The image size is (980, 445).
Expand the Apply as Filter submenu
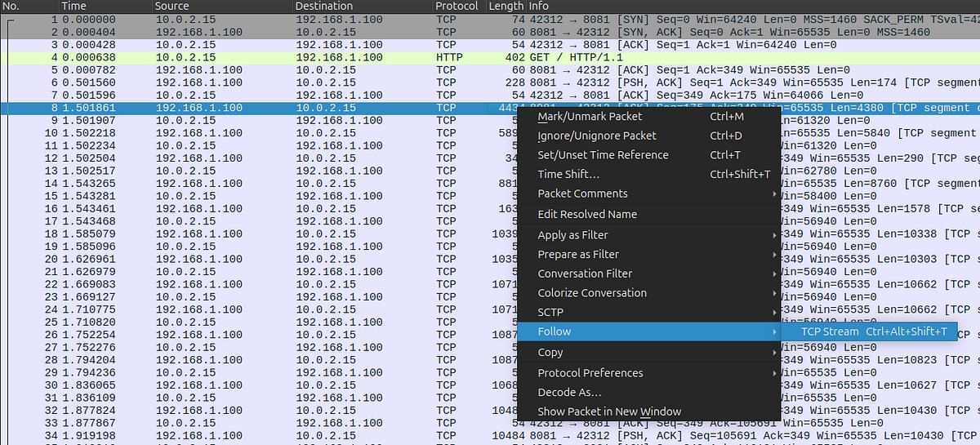tap(649, 235)
